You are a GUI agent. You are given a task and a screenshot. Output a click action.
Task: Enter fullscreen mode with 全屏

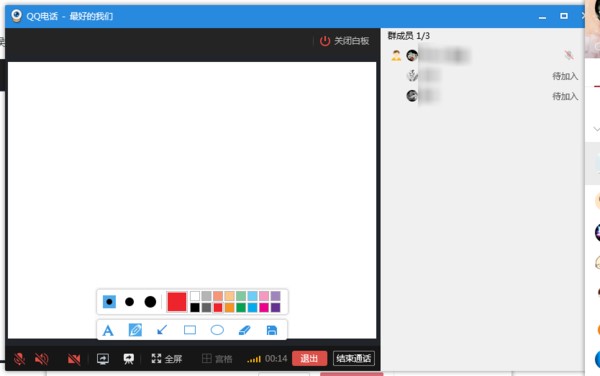pos(166,359)
